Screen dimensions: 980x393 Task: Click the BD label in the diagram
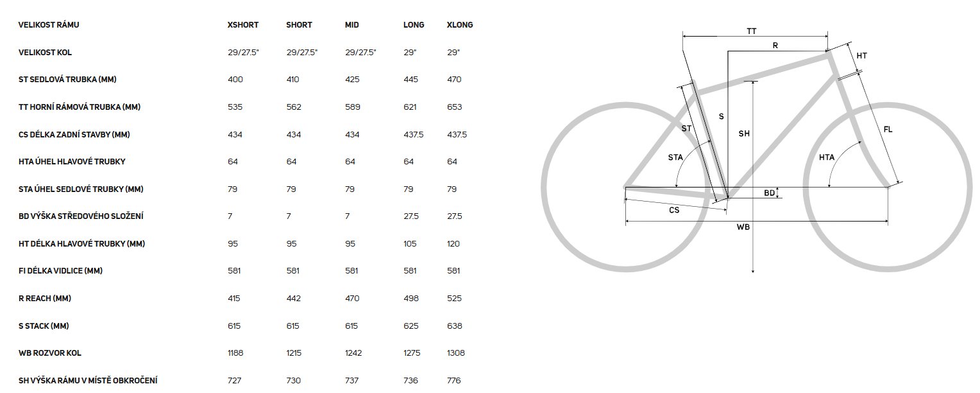coord(769,193)
